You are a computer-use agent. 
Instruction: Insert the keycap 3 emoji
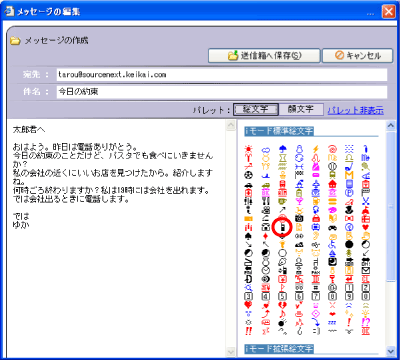pos(248,297)
